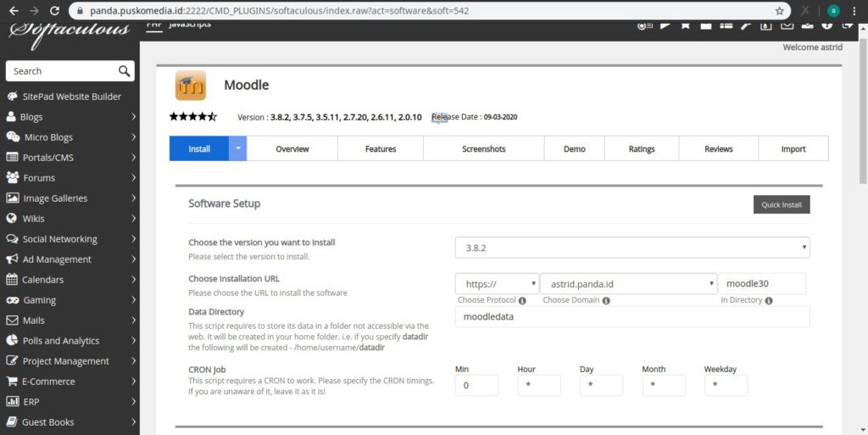Expand the E-Commerce category chevron

tap(133, 382)
